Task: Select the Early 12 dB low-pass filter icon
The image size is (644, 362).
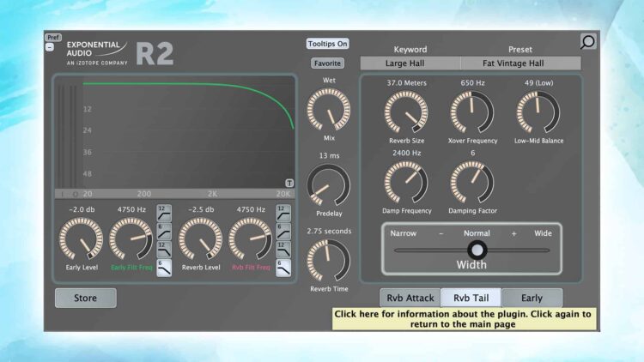Action: tap(164, 250)
